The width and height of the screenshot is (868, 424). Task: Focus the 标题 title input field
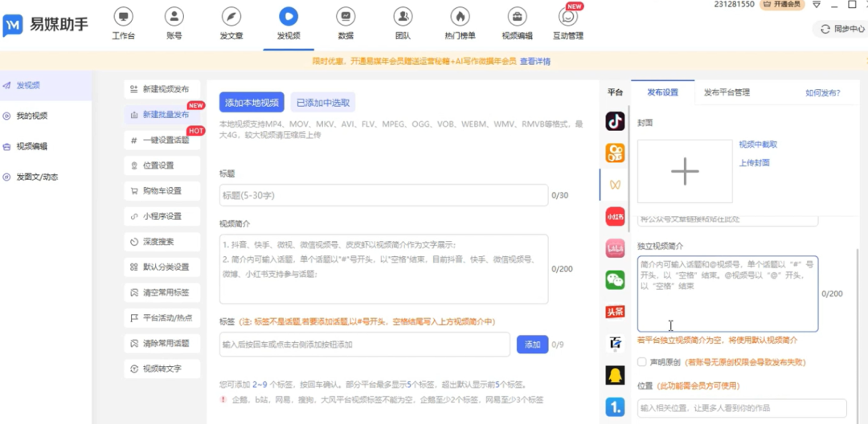pyautogui.click(x=383, y=195)
